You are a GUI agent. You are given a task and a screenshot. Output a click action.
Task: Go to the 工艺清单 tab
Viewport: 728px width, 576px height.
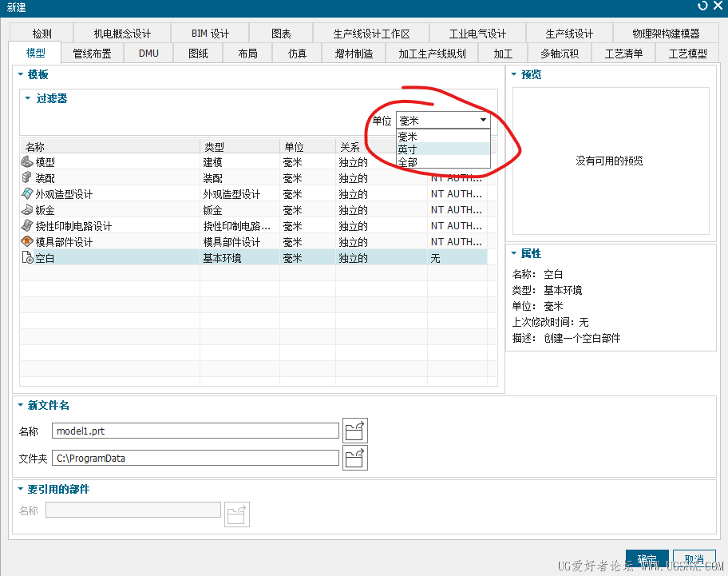pos(623,54)
